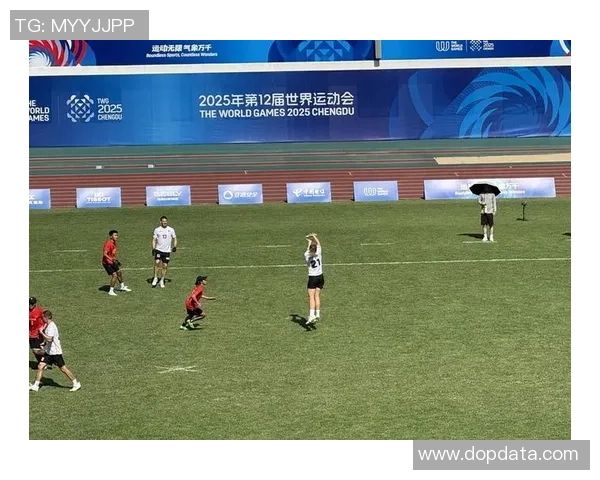Image resolution: width=600 pixels, height=480 pixels.
Task: Click 'THE WORLD GAMES 2025 CHENGDU' banner text
Action: click(277, 113)
